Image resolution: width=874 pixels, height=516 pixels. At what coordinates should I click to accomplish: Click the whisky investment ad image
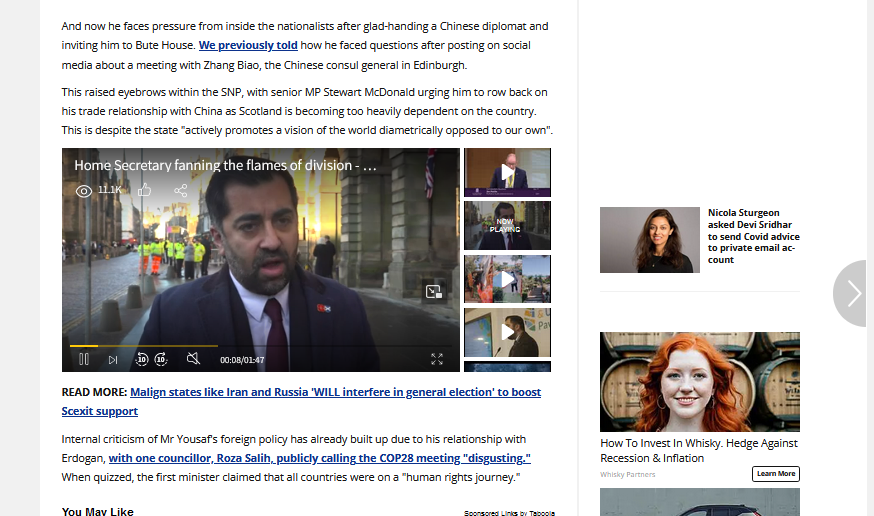[x=700, y=382]
